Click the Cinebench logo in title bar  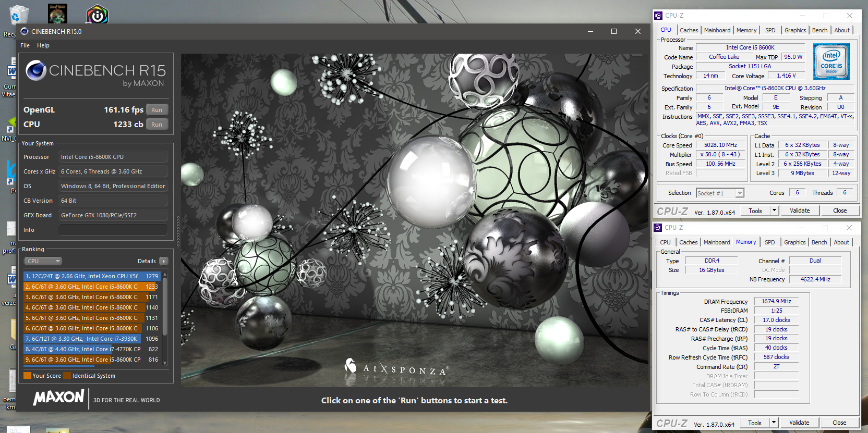25,31
